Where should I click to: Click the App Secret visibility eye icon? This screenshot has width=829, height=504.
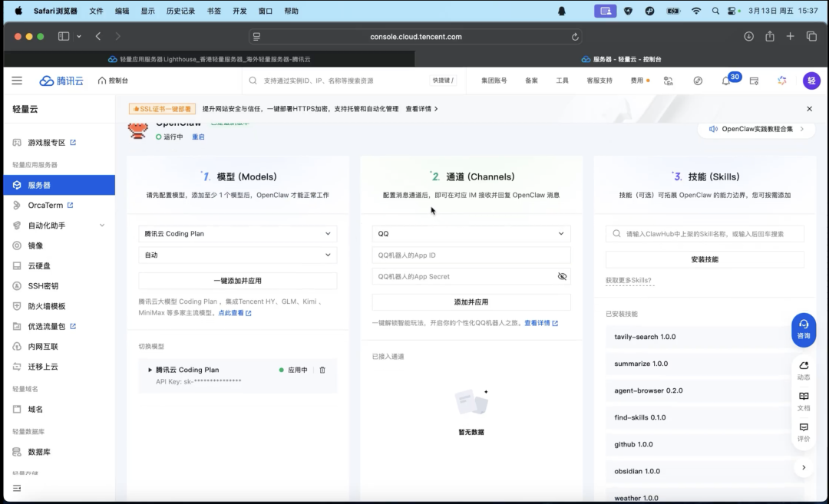(563, 275)
